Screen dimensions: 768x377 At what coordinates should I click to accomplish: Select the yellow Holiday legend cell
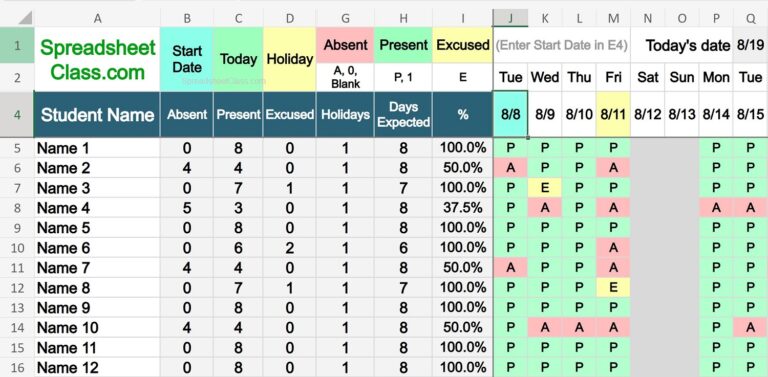coord(290,59)
